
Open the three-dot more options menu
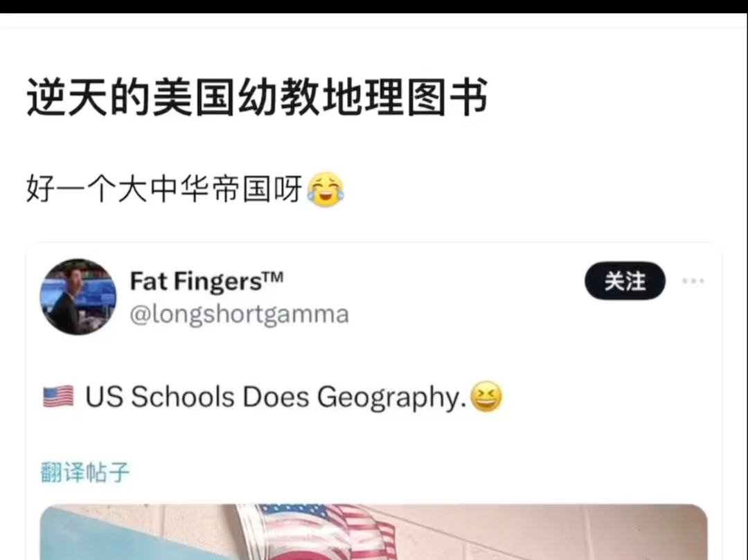tap(693, 281)
